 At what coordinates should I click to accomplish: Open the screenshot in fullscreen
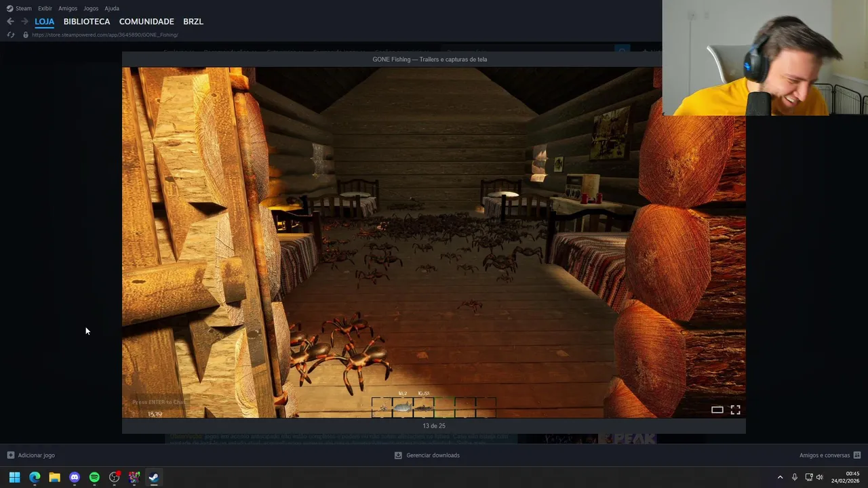(735, 409)
